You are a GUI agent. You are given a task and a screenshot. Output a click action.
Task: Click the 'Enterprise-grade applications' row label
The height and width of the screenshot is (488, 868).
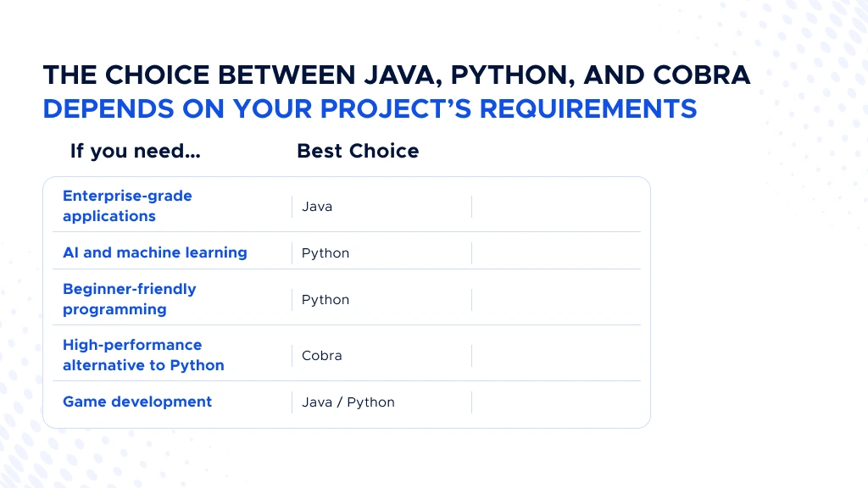[x=127, y=206]
